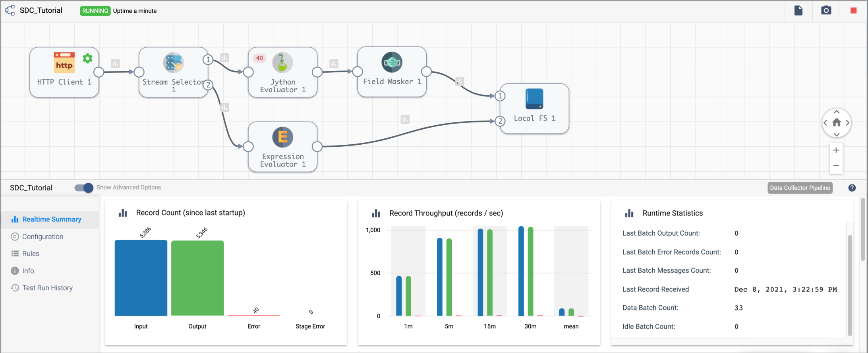Click the HTTP Client 1 origin icon
Viewport: 868px width, 353px height.
[64, 63]
